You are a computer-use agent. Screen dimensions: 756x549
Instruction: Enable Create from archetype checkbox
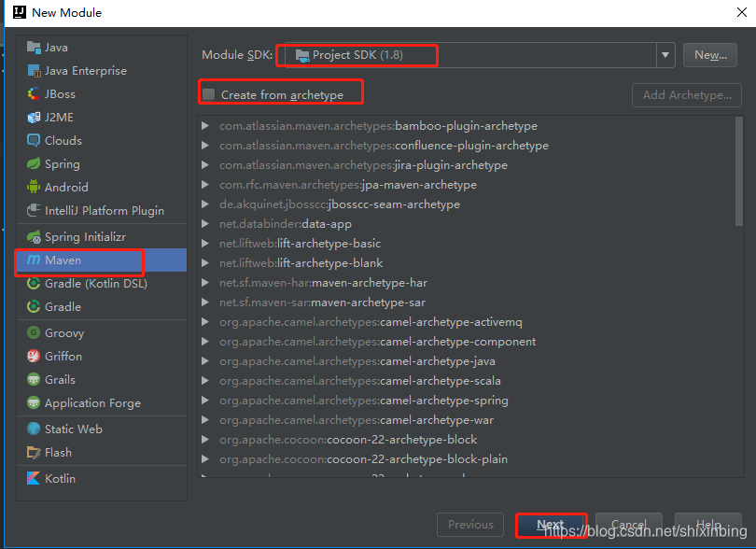pos(208,94)
